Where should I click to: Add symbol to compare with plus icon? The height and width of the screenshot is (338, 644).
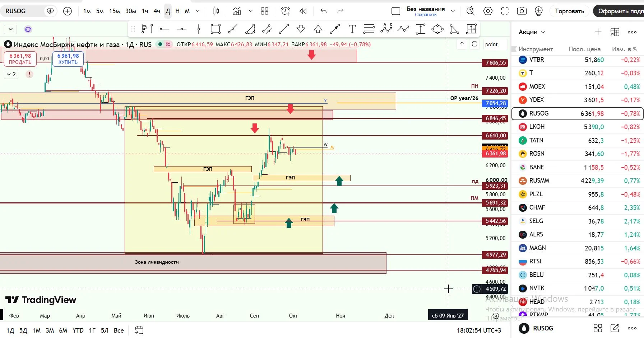point(68,11)
